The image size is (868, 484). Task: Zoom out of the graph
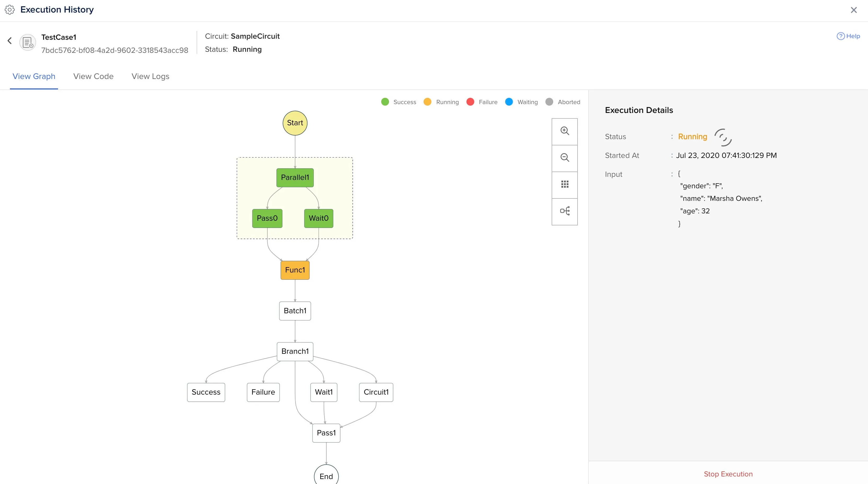click(564, 158)
